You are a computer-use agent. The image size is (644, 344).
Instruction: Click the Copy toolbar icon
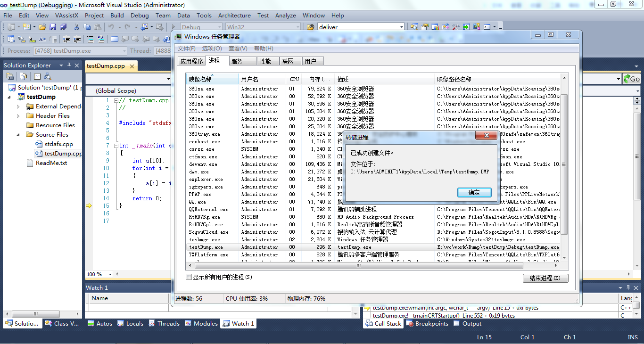[x=87, y=27]
